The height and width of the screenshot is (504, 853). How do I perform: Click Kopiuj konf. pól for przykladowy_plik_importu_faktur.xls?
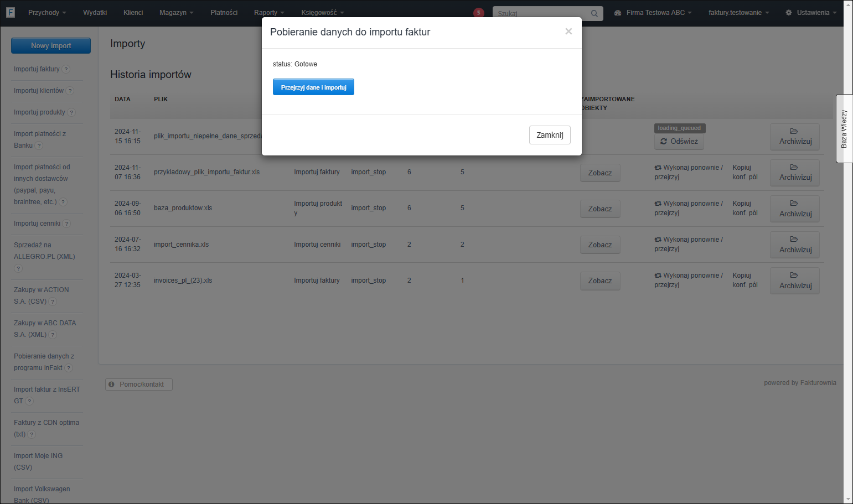pyautogui.click(x=745, y=172)
